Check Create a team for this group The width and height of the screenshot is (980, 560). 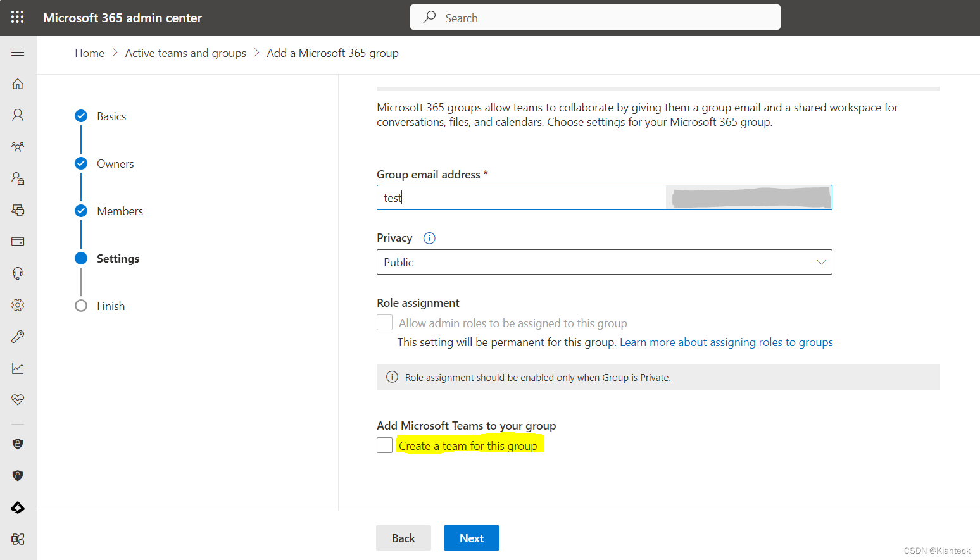pyautogui.click(x=384, y=445)
